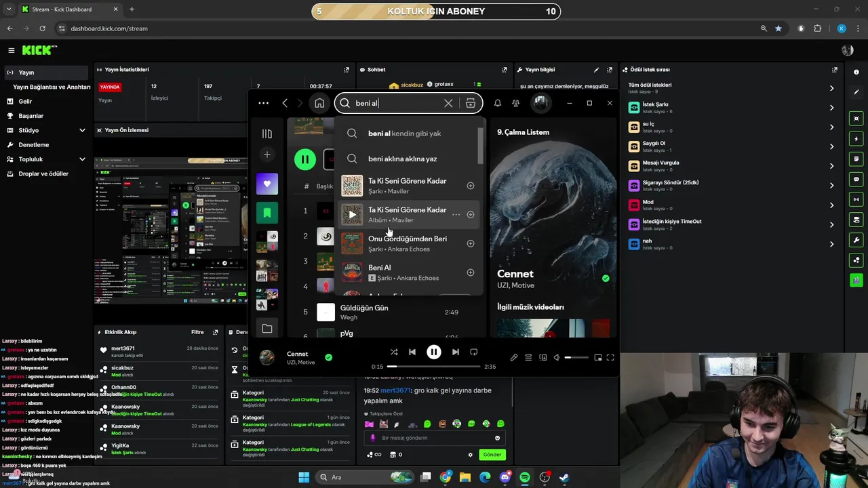Screen dimensions: 868x488
Task: Pause the playlist with green button
Action: (x=305, y=159)
